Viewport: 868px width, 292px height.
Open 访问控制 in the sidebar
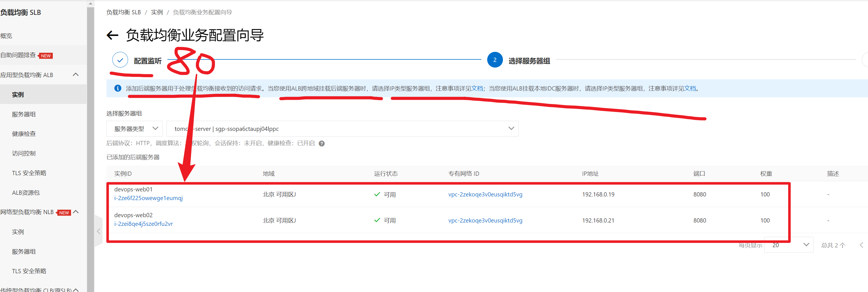(x=24, y=153)
